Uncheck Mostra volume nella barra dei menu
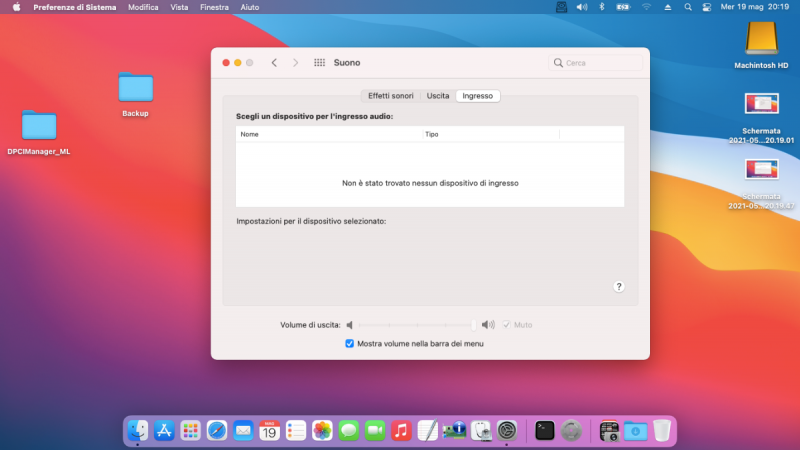Viewport: 800px width, 450px height. click(x=350, y=343)
